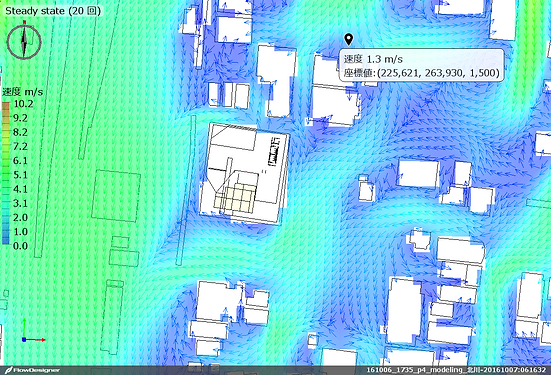
Task: Click the yellow grid area in central building
Action: click(234, 198)
